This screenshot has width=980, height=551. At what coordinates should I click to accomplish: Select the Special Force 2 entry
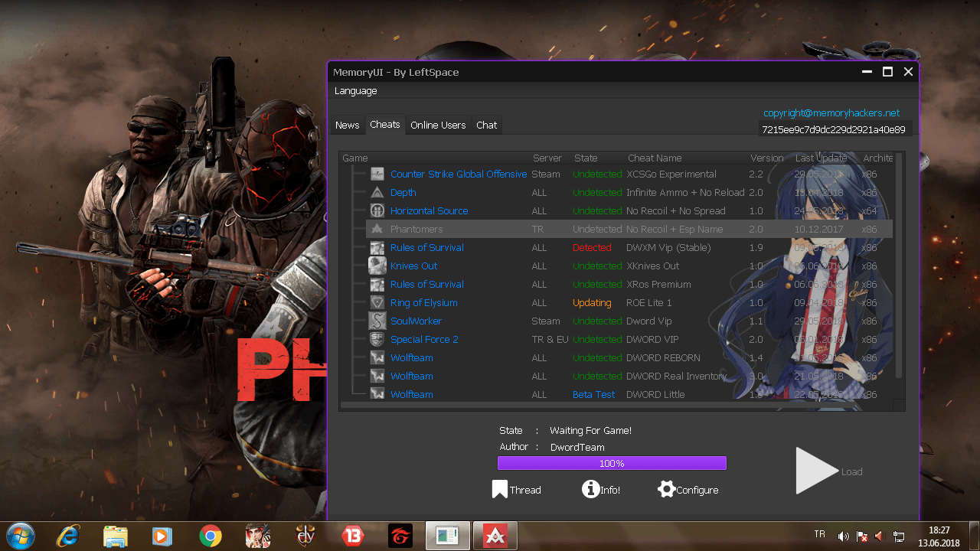424,340
